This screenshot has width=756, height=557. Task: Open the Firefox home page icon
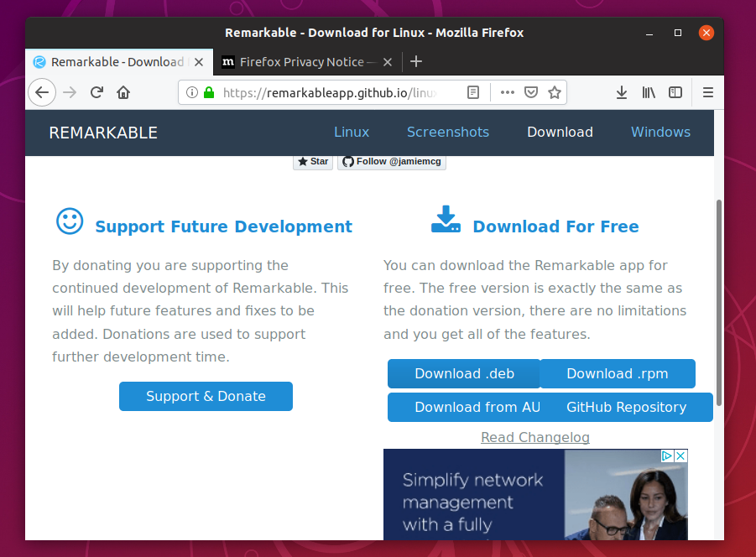123,92
